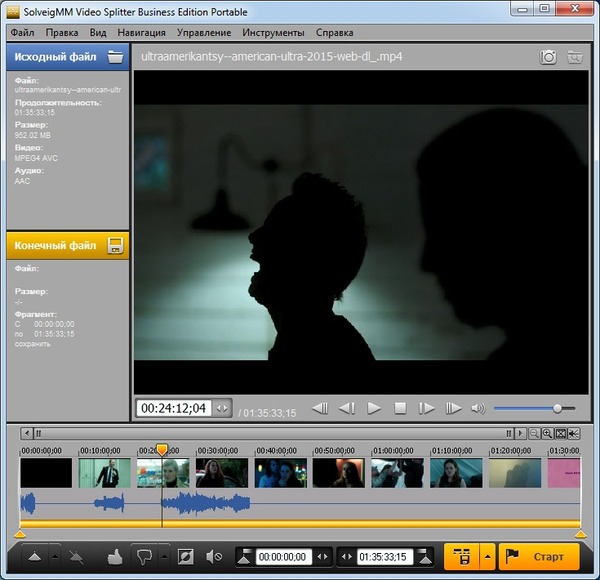The image size is (600, 580).
Task: Click the Исходный файл panel header
Action: click(55, 57)
